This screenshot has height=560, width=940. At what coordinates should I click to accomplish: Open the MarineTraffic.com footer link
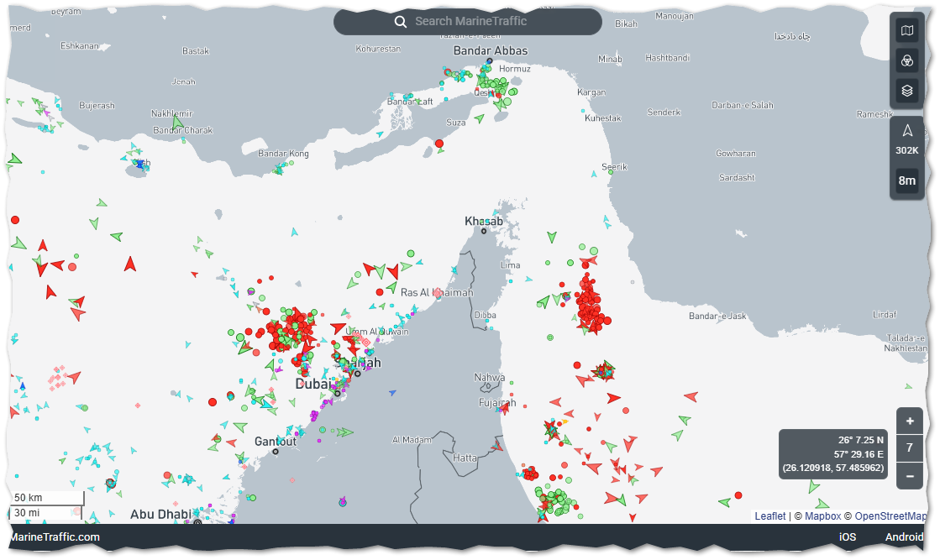coord(54,537)
